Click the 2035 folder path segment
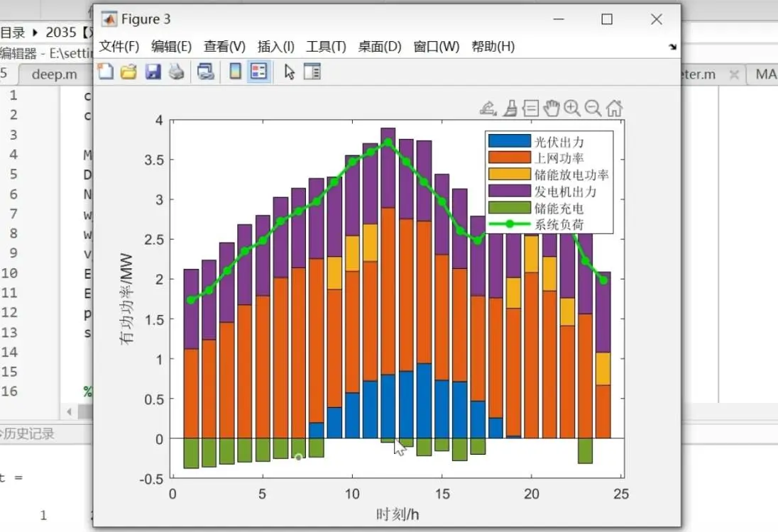The image size is (778, 532). point(60,33)
